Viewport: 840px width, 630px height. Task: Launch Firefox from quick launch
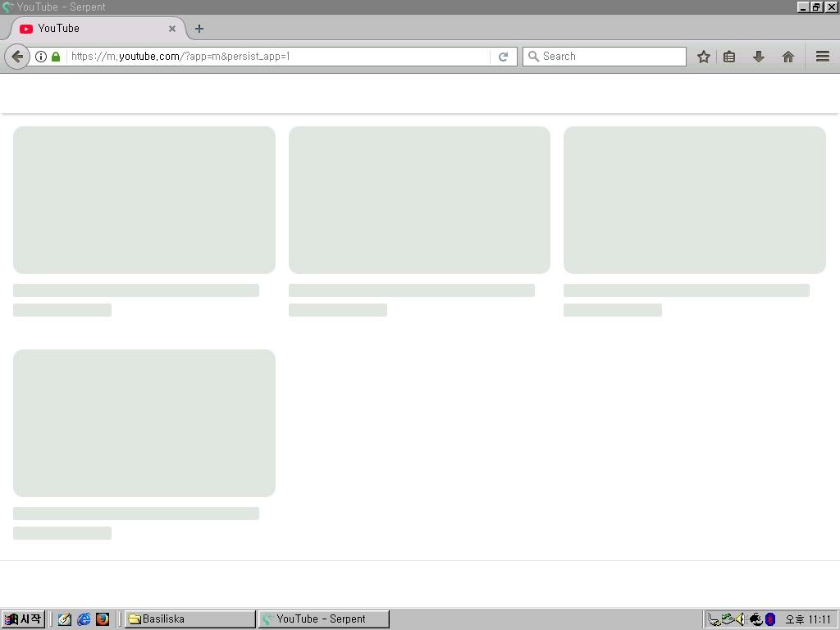coord(103,619)
